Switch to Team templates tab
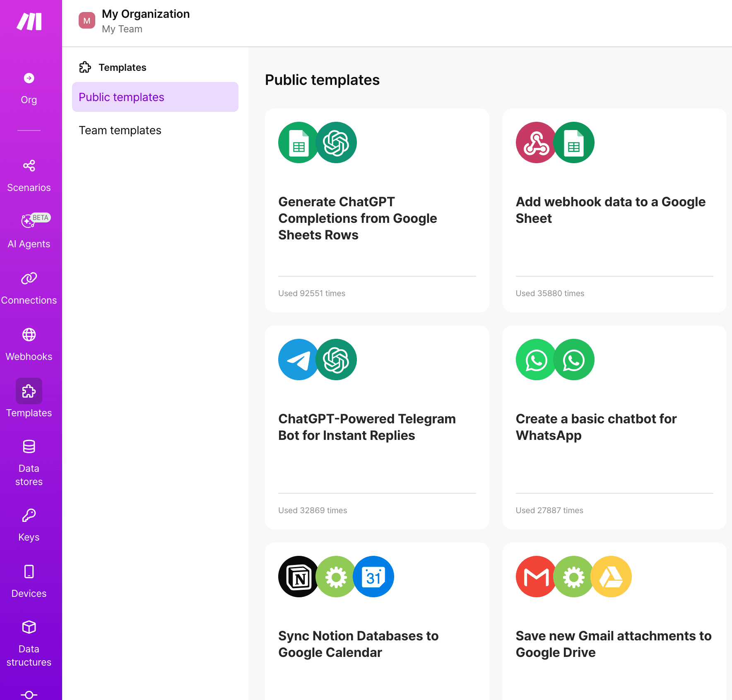The width and height of the screenshot is (732, 700). tap(120, 130)
